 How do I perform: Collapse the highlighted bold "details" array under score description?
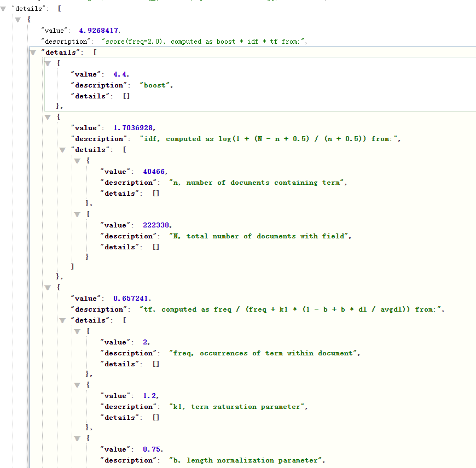(x=33, y=52)
